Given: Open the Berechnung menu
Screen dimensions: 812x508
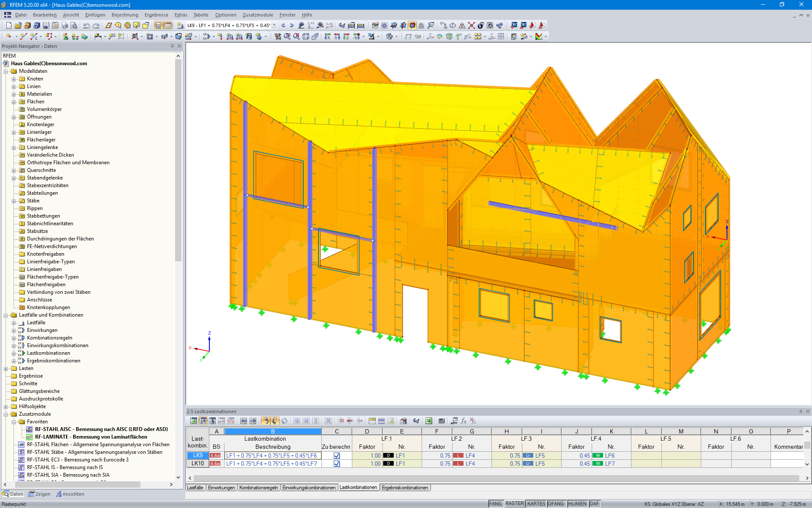Looking at the screenshot, I should click(x=125, y=15).
